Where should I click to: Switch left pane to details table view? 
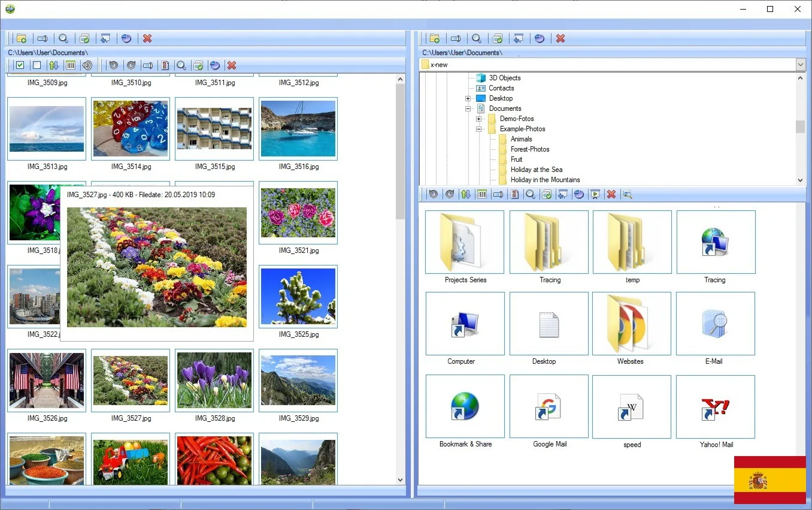(x=70, y=65)
